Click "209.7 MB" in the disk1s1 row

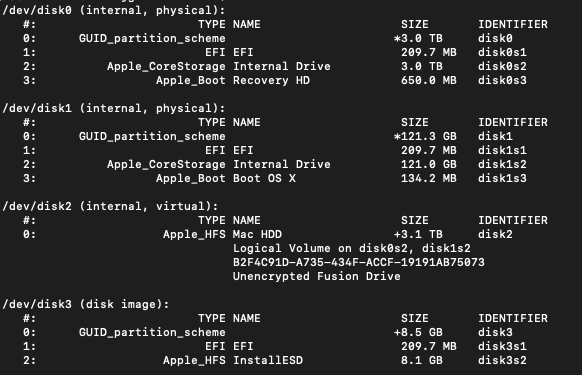pyautogui.click(x=429, y=150)
